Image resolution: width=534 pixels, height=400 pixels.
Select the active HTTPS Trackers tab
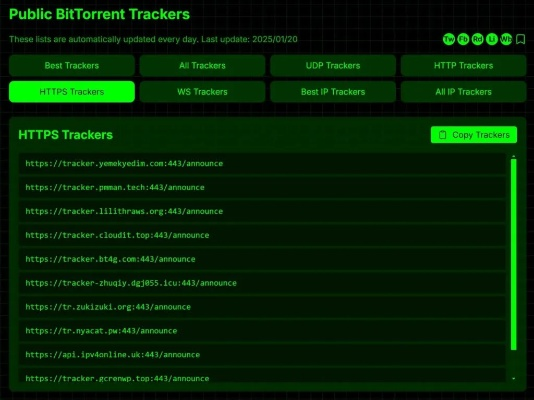point(72,92)
